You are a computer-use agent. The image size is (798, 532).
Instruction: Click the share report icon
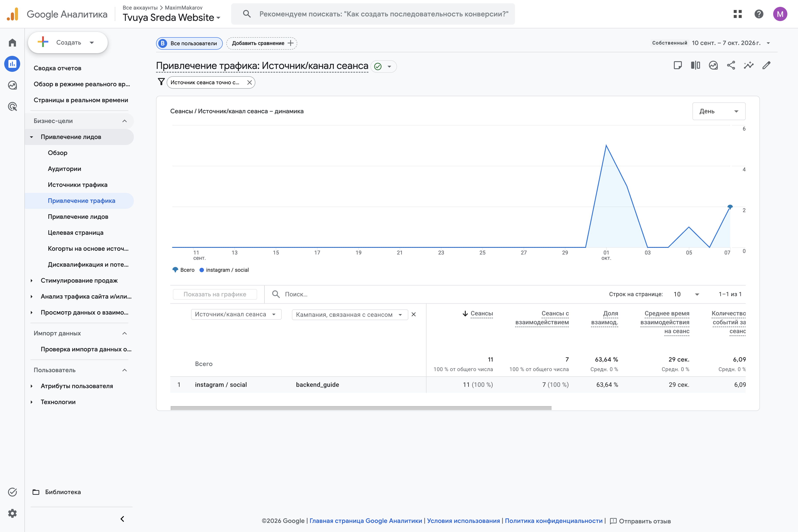tap(731, 65)
